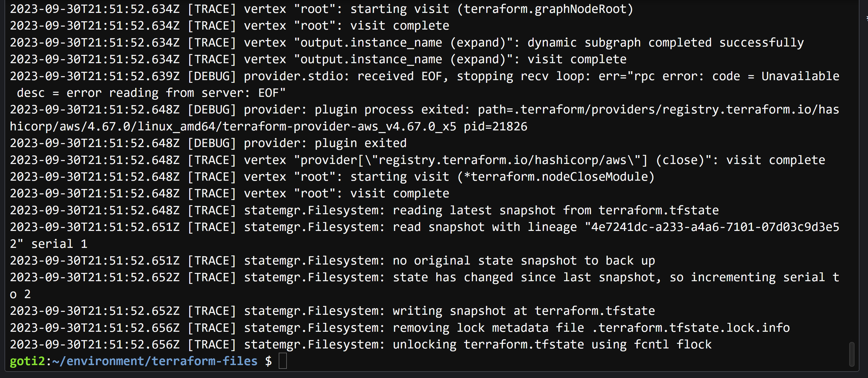
Task: Click the terraform-provider-aws_v4.67.0_x5 binary name
Action: click(339, 126)
